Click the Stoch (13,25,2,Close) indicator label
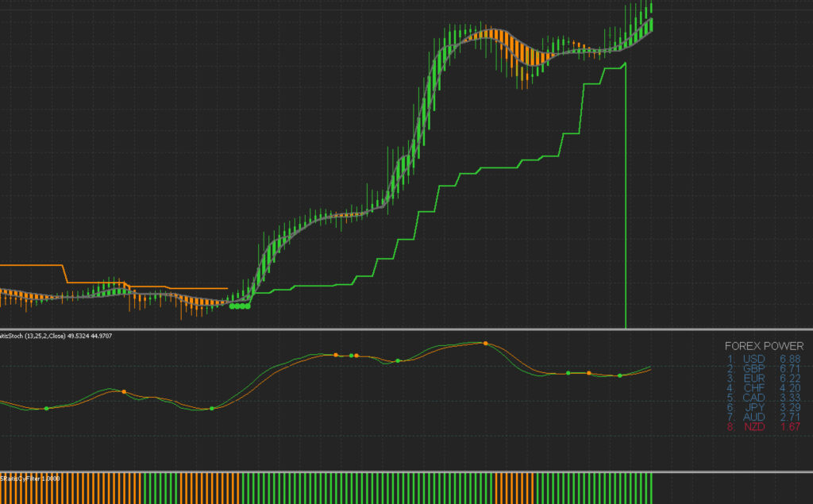This screenshot has height=504, width=813. click(56, 336)
